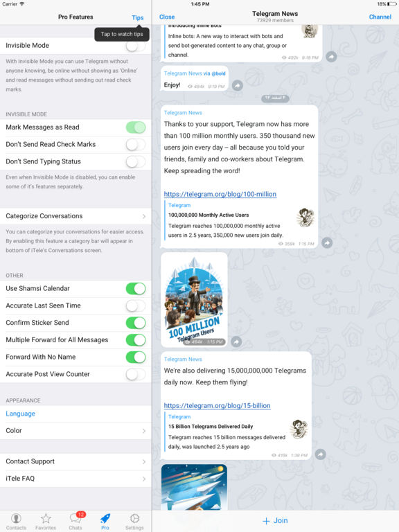Close the Telegram News channel
Screen dimensions: 399x532
point(167,17)
